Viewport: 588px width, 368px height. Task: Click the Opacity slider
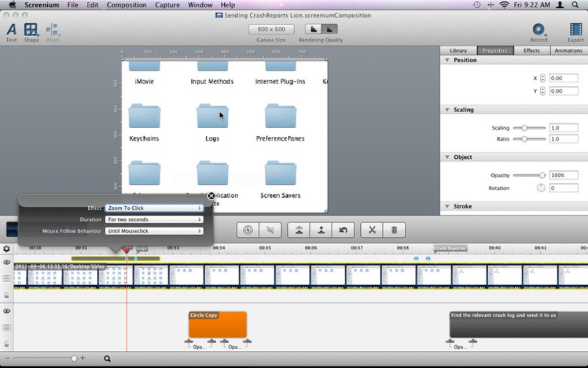tap(529, 175)
